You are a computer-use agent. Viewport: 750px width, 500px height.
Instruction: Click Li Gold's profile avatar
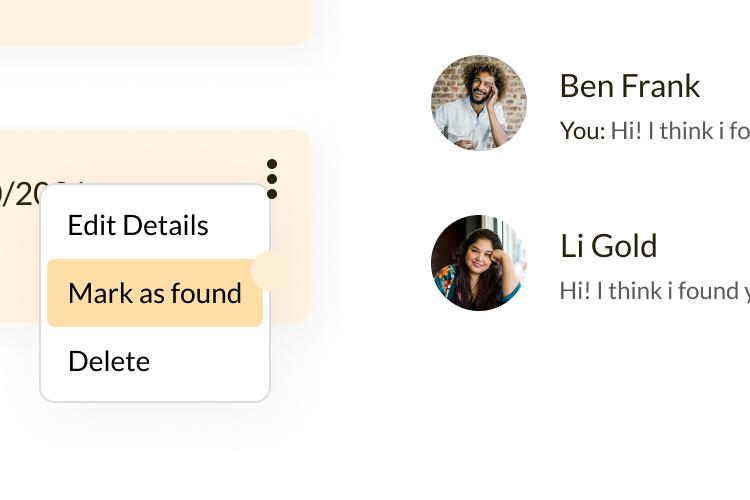pos(479,263)
